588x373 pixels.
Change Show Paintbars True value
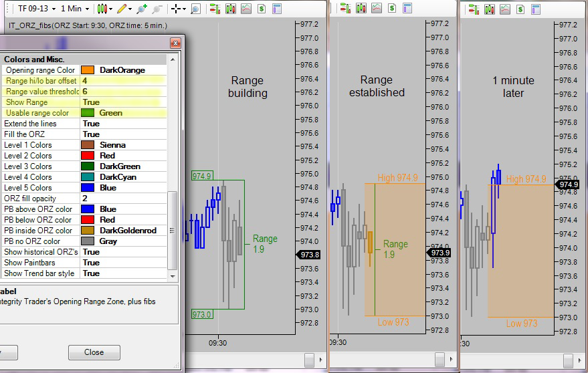coord(123,263)
